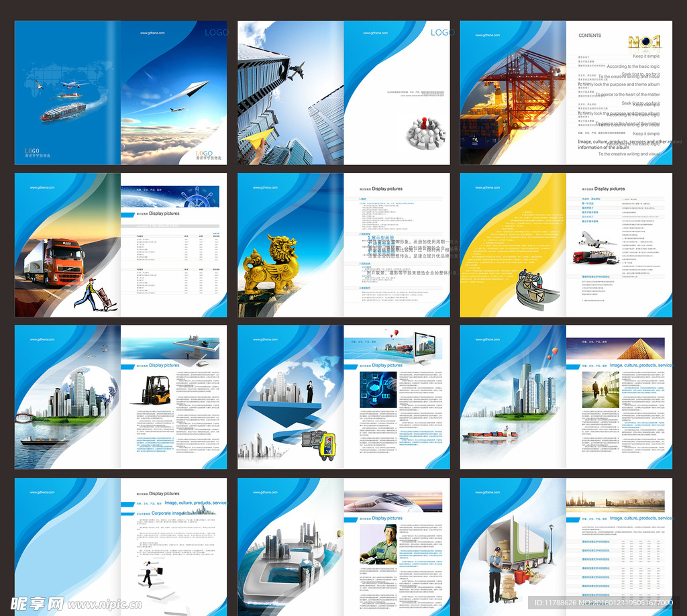This screenshot has width=687, height=616.
Task: Click the yellow curved page panel
Action: (x=513, y=245)
